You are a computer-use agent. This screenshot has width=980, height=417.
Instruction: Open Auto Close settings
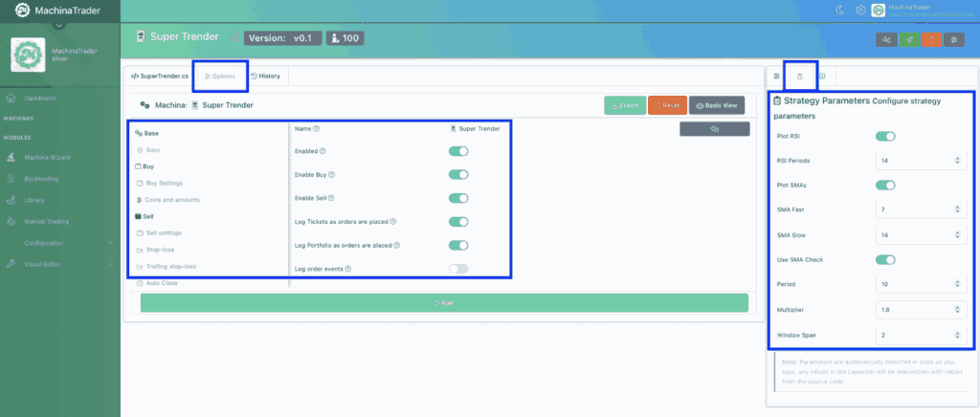[156, 283]
